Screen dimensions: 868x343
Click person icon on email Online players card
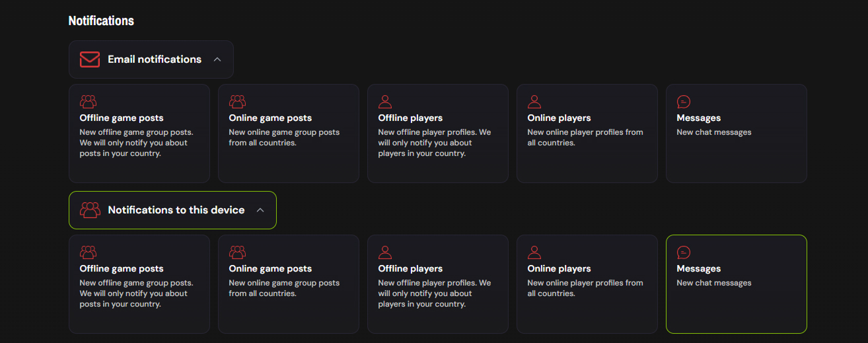[534, 102]
